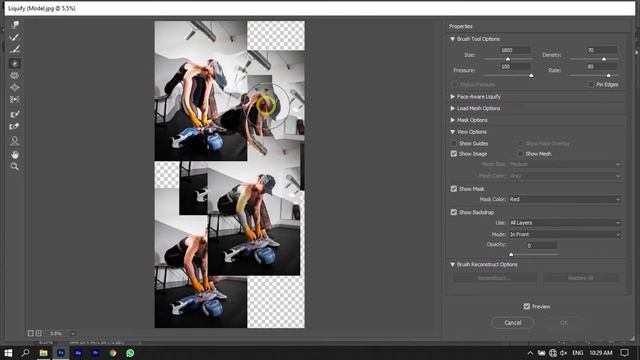
Task: Enable the Show Mesh checkbox
Action: click(520, 154)
